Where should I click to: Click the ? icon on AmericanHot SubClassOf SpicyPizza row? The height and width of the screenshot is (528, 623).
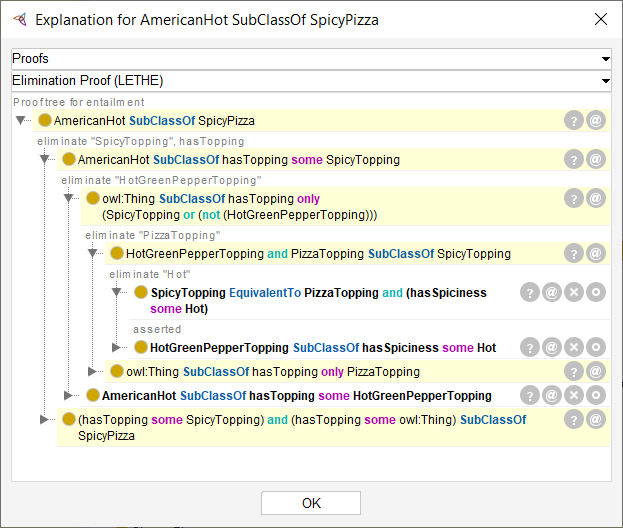(574, 120)
